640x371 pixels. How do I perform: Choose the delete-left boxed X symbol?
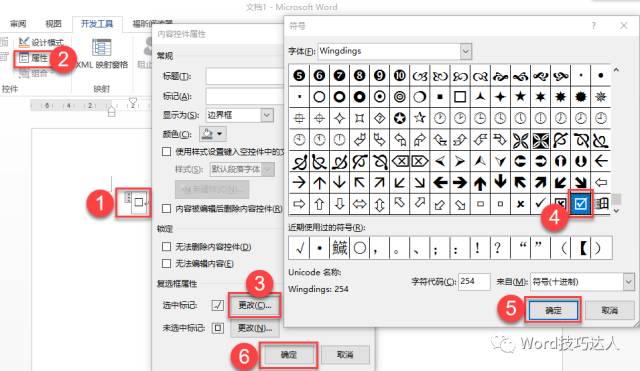pos(400,161)
